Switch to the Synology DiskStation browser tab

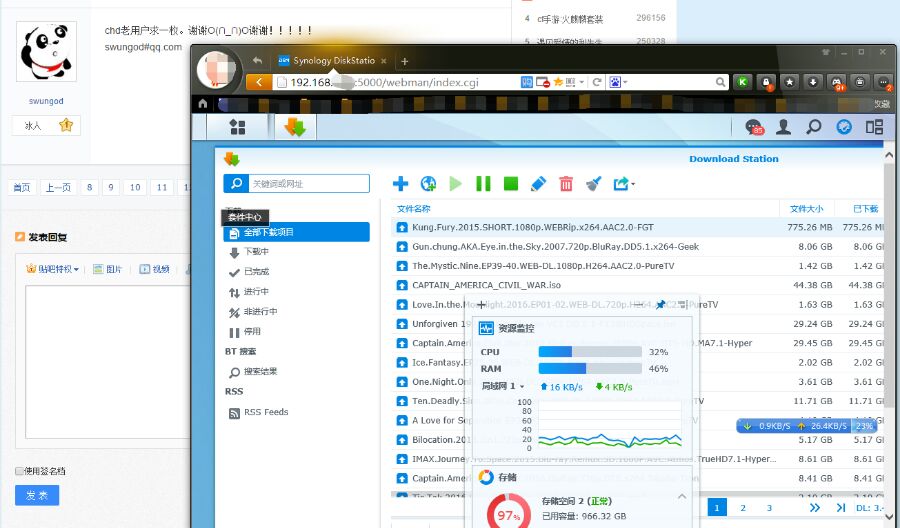click(x=333, y=60)
